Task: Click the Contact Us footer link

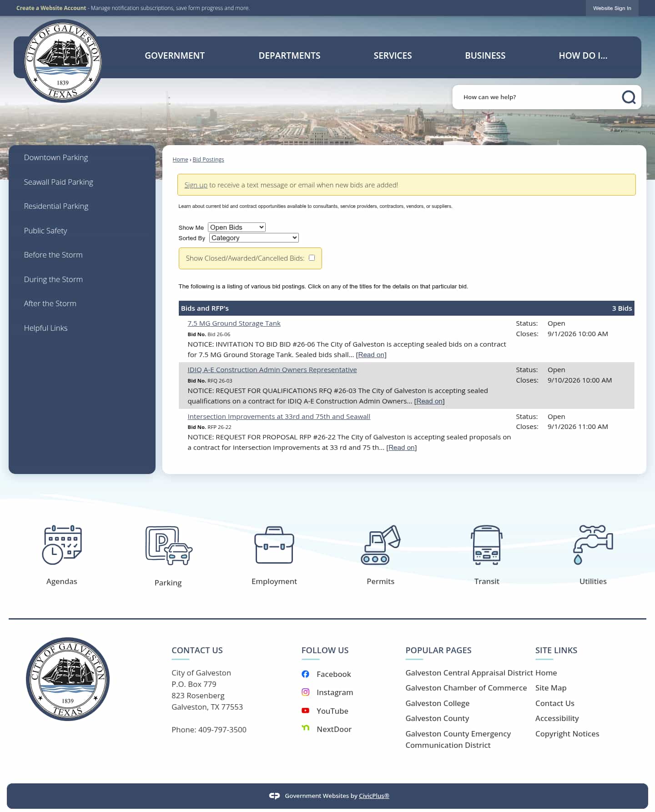Action: (x=555, y=703)
